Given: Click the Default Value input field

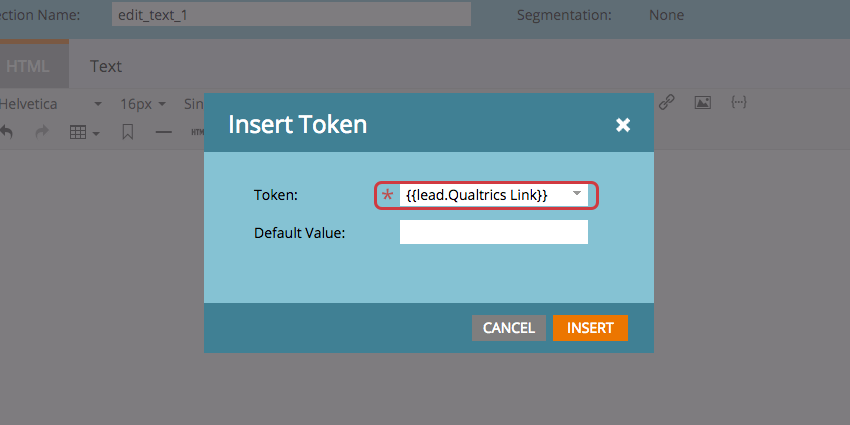Looking at the screenshot, I should pos(493,232).
